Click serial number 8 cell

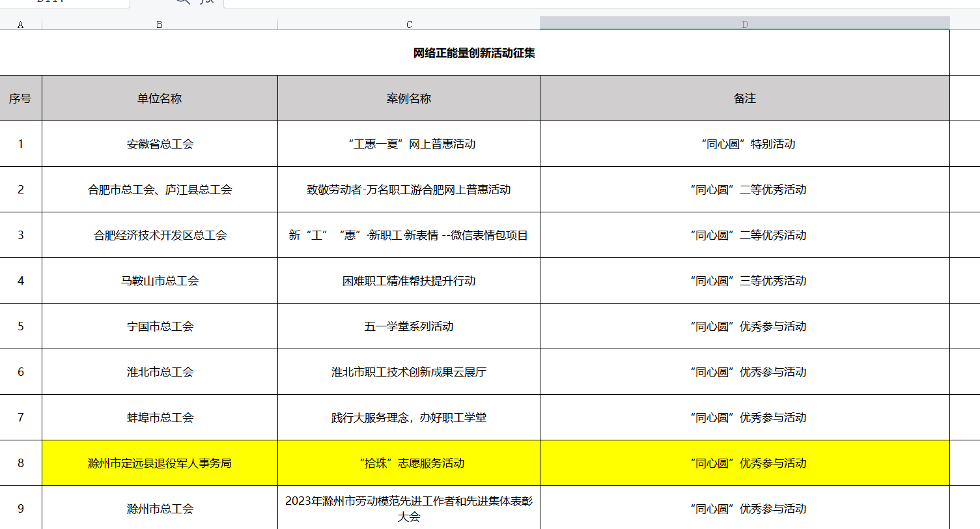coord(21,463)
